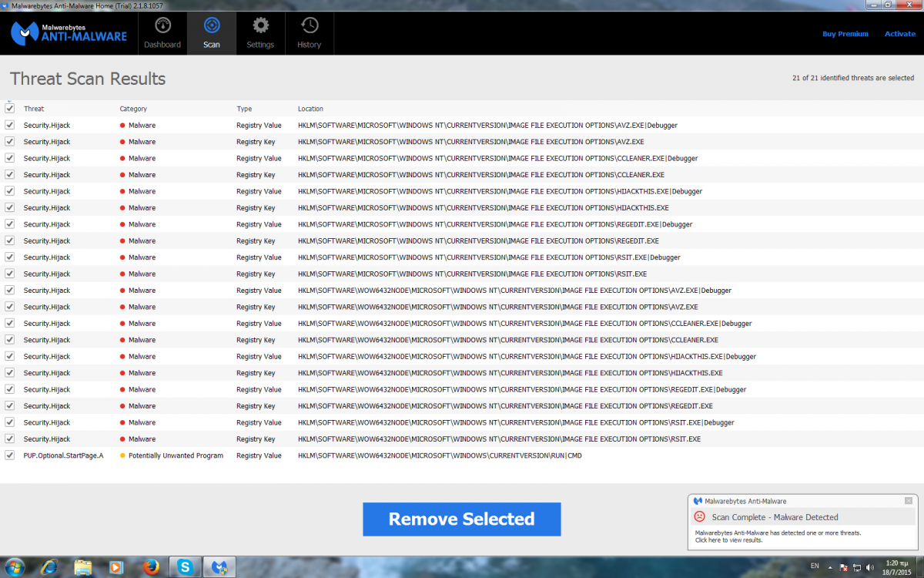Uncheck the non-WOW6432NODE REGEDIT.EXE|Debugger row checkbox

(10, 224)
